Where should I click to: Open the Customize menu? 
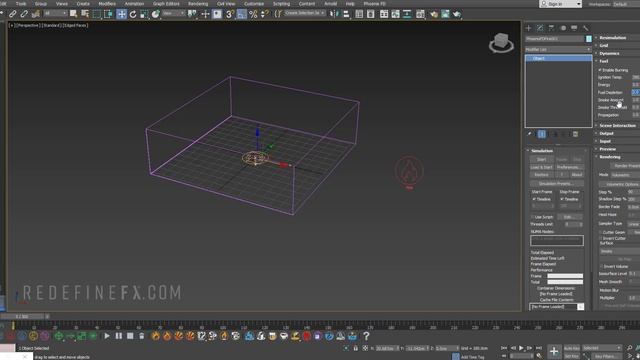[x=254, y=4]
